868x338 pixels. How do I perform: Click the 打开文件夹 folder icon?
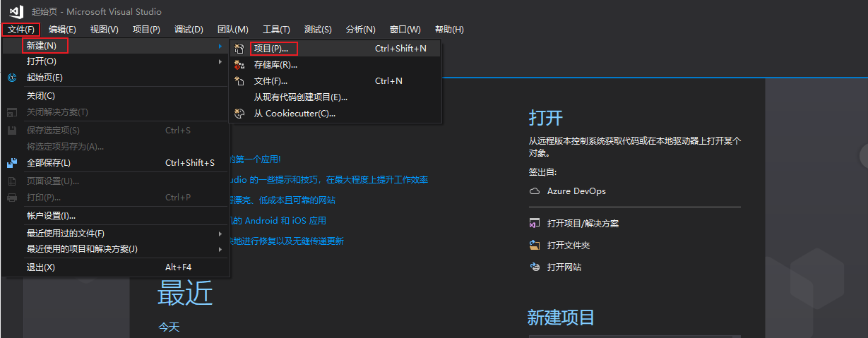[x=535, y=246]
